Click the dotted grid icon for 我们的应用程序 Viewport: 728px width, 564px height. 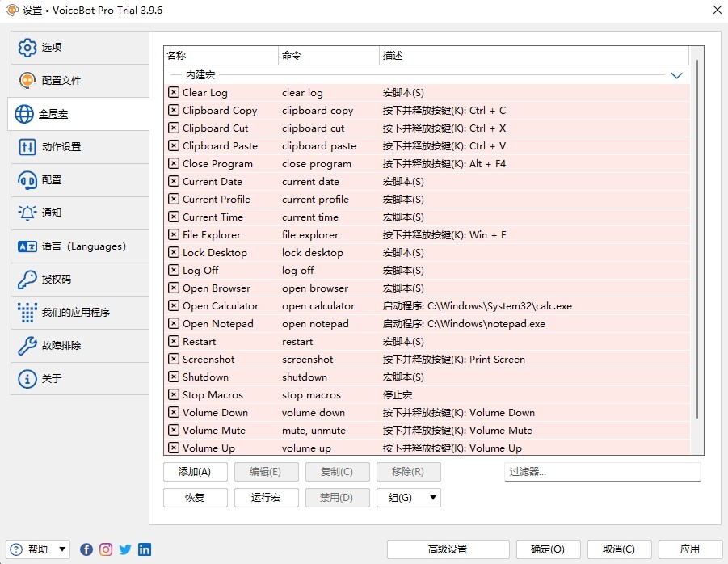27,313
